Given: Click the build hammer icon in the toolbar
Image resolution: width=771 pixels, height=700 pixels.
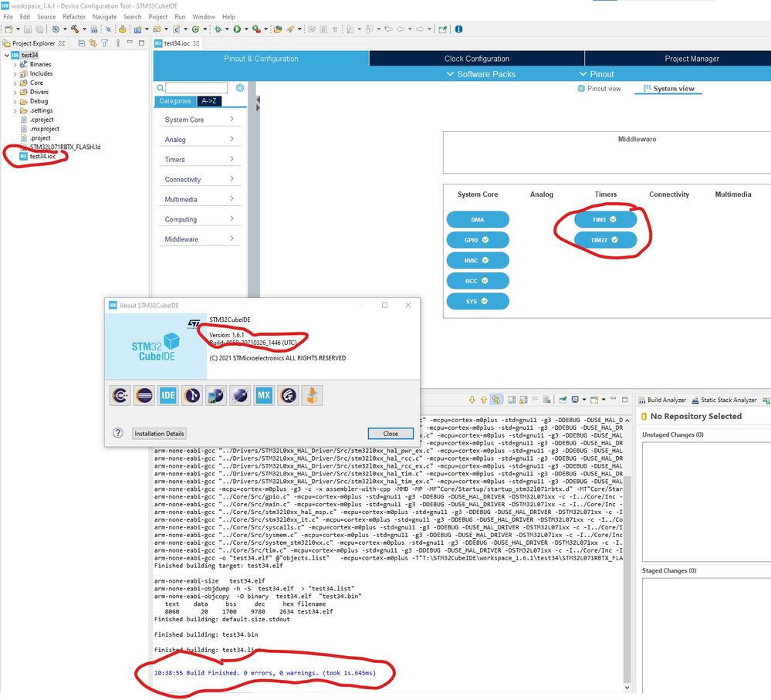Looking at the screenshot, I should pyautogui.click(x=75, y=29).
